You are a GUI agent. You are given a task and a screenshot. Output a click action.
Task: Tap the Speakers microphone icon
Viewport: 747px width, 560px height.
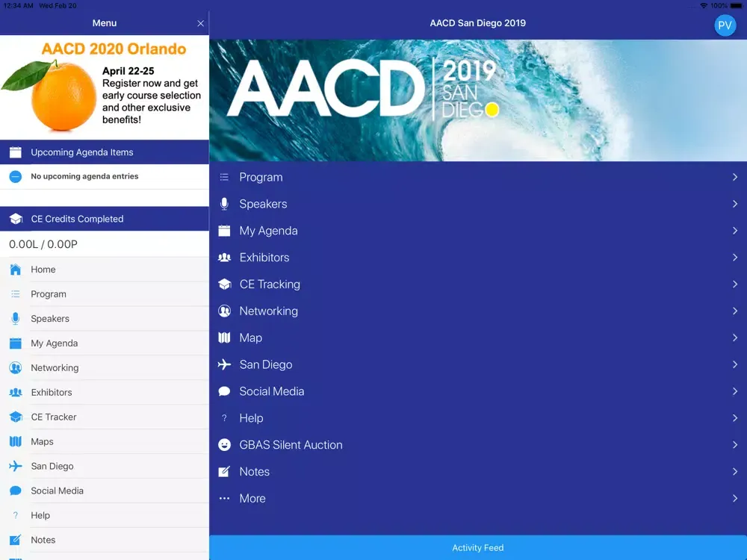(x=223, y=204)
